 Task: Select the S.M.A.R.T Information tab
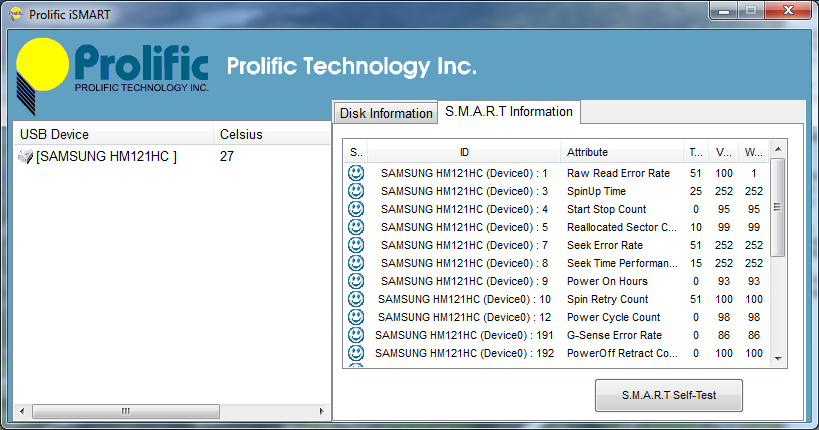[x=509, y=112]
